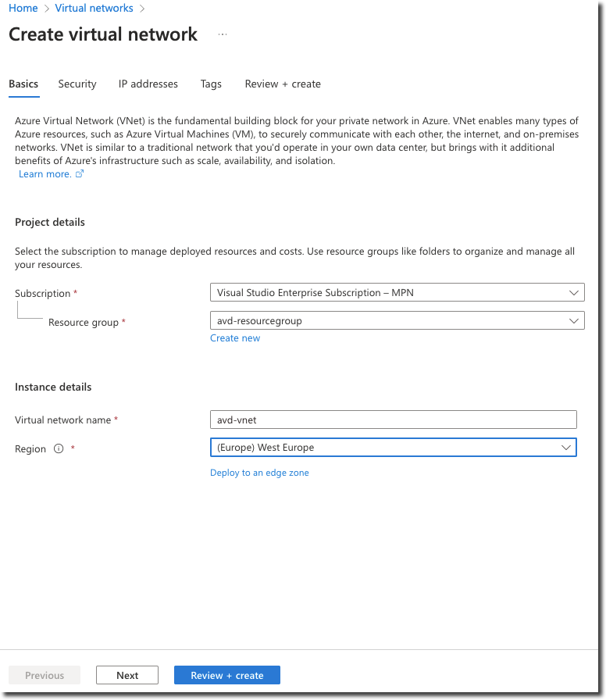Click the Subscription field label
This screenshot has width=606, height=700.
[42, 293]
